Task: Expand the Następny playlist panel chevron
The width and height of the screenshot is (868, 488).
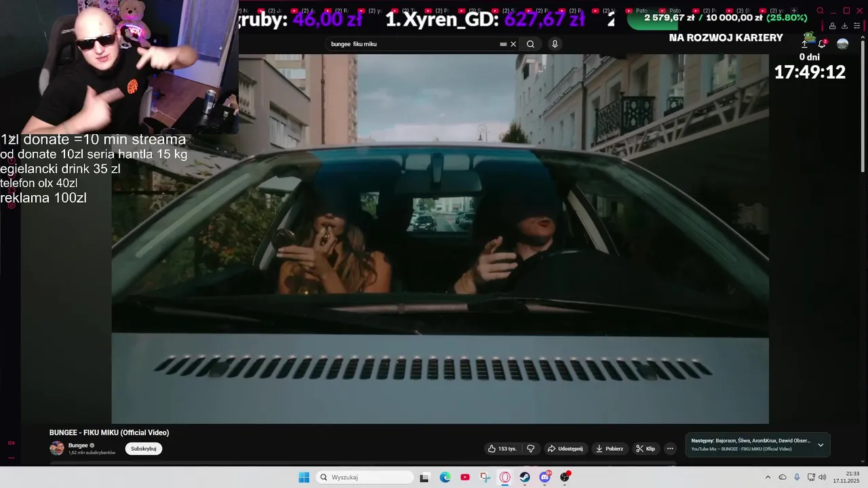Action: (x=821, y=445)
